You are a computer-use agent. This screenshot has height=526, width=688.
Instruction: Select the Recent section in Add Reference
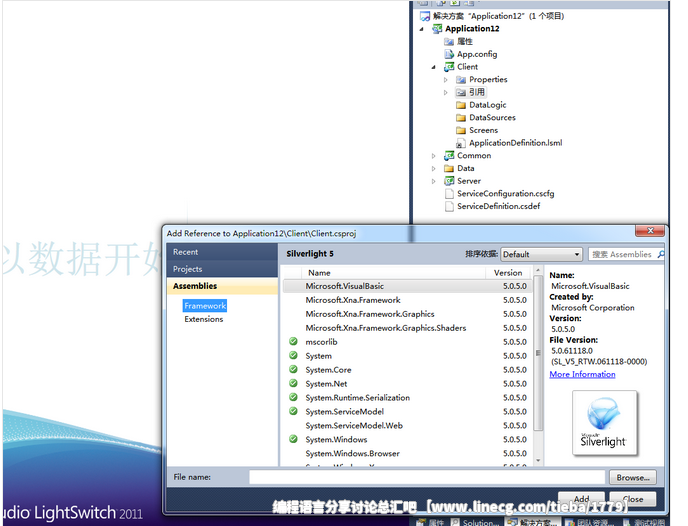(x=222, y=252)
